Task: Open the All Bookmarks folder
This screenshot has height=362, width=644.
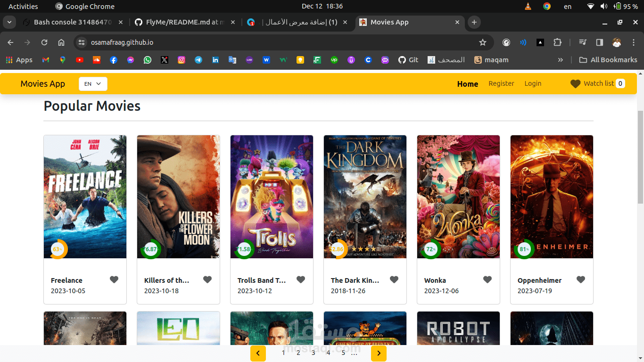Action: point(608,60)
